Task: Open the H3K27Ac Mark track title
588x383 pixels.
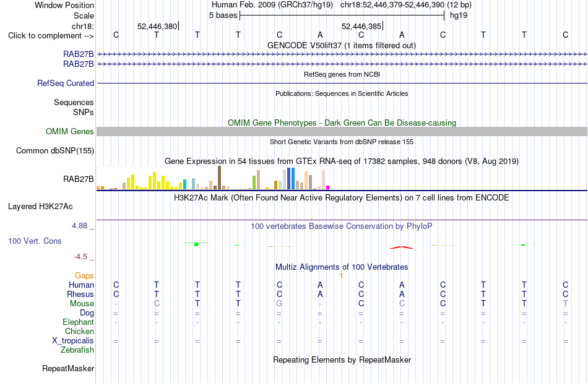Action: (342, 197)
